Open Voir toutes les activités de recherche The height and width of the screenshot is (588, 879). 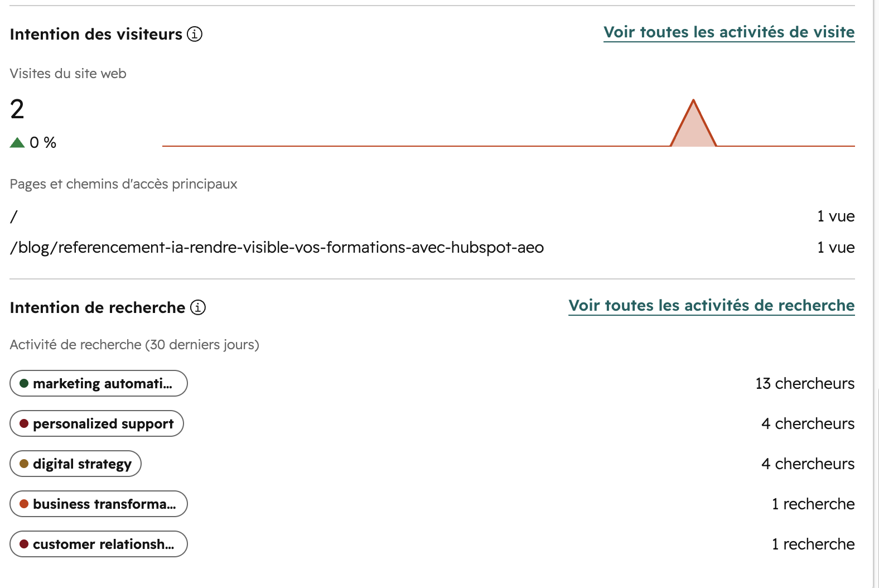click(712, 306)
